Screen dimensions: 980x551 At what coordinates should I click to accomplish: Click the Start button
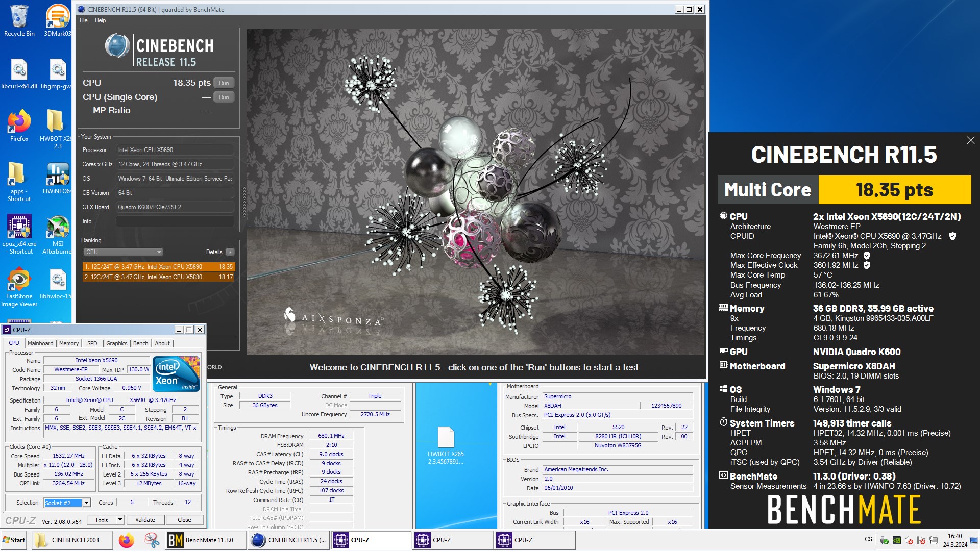(x=14, y=540)
